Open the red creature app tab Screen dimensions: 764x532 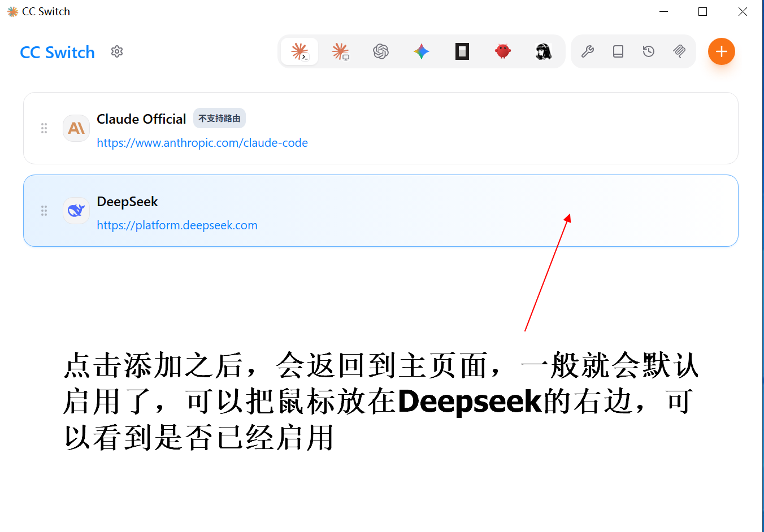point(503,52)
